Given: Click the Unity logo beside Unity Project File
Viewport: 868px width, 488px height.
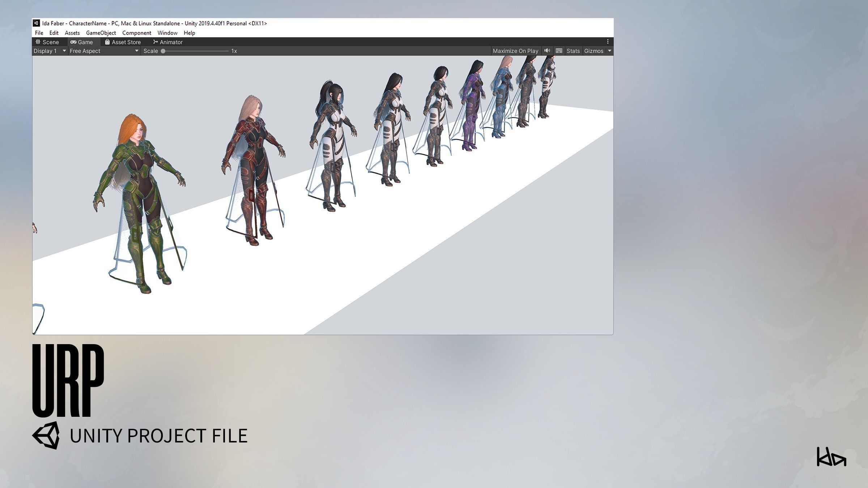Looking at the screenshot, I should [46, 435].
